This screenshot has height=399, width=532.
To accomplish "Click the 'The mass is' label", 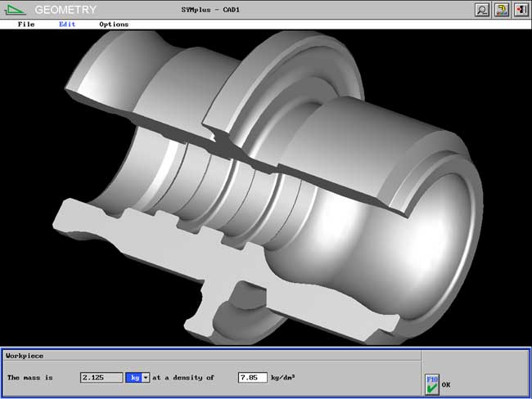I will 29,377.
